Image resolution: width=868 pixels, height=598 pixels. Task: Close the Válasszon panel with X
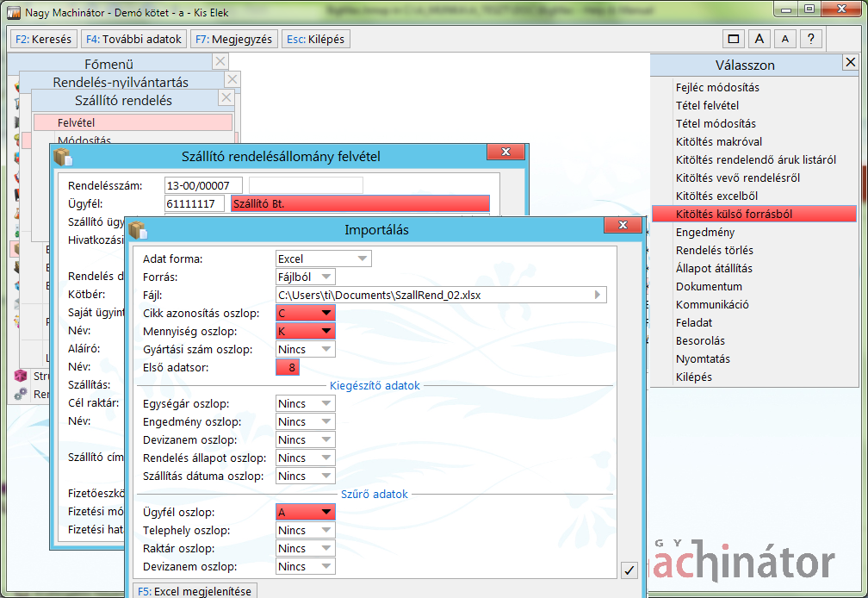pyautogui.click(x=850, y=62)
